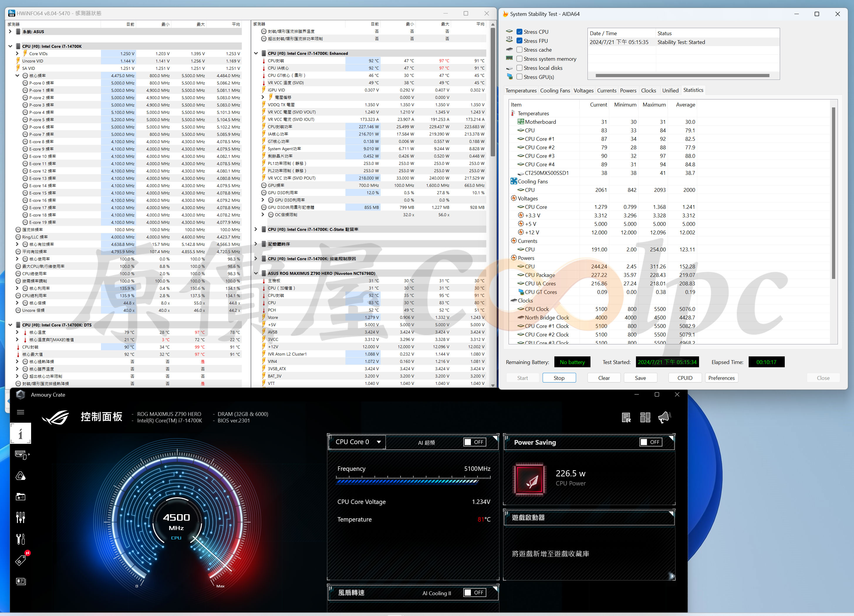Open the News sidebar icon
The width and height of the screenshot is (854, 616).
coord(20,581)
